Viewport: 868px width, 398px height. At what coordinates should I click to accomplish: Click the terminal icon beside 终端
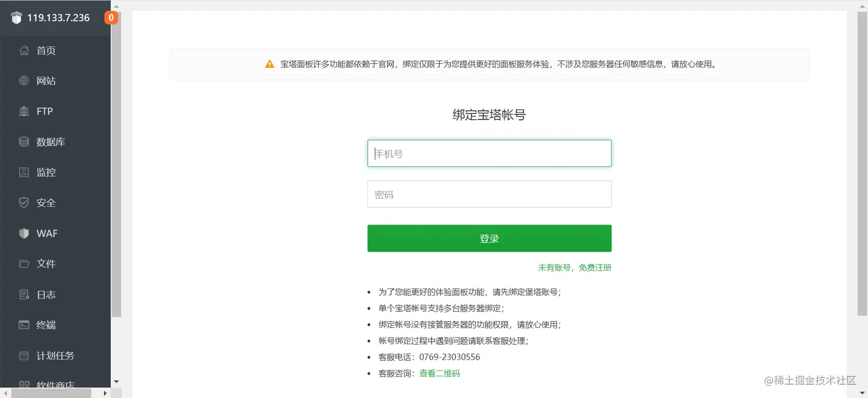coord(24,325)
